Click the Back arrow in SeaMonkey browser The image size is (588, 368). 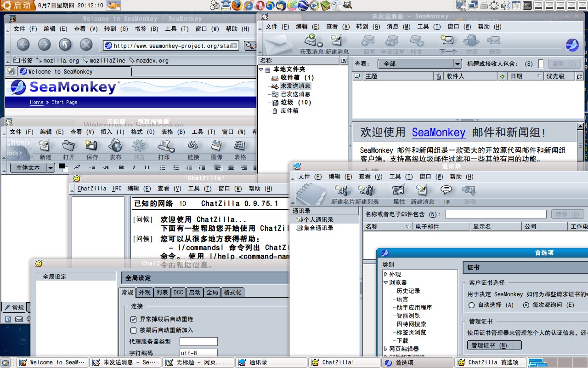(x=23, y=45)
